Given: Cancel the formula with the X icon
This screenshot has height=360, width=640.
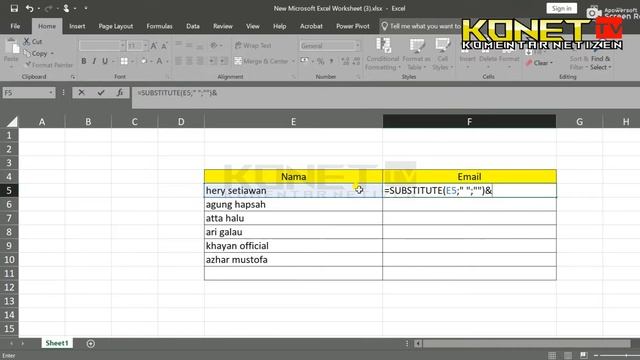Looking at the screenshot, I should (x=81, y=93).
